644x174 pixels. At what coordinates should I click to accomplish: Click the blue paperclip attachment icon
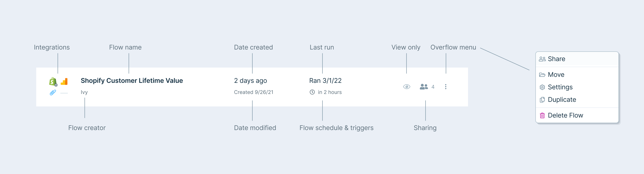53,93
